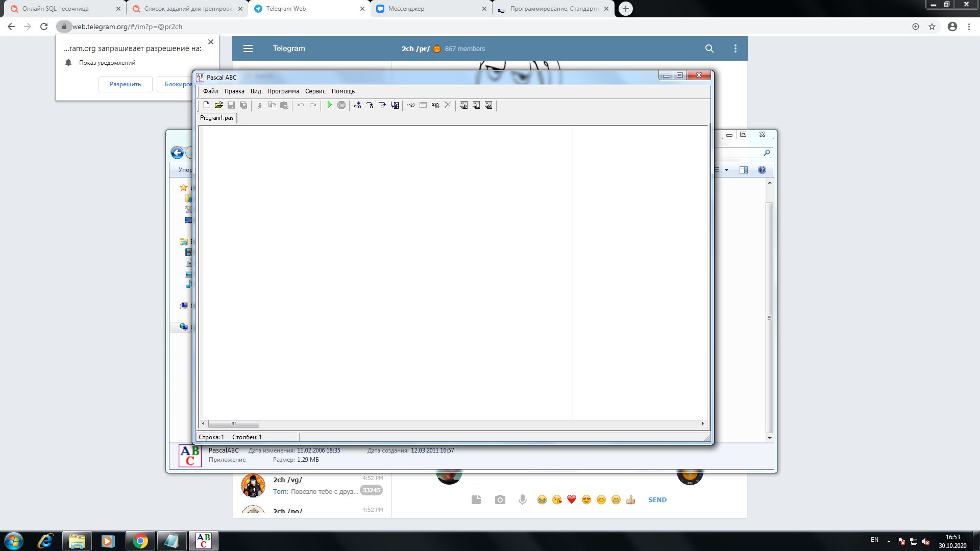
Task: Search in the Telegram chat
Action: (x=709, y=48)
